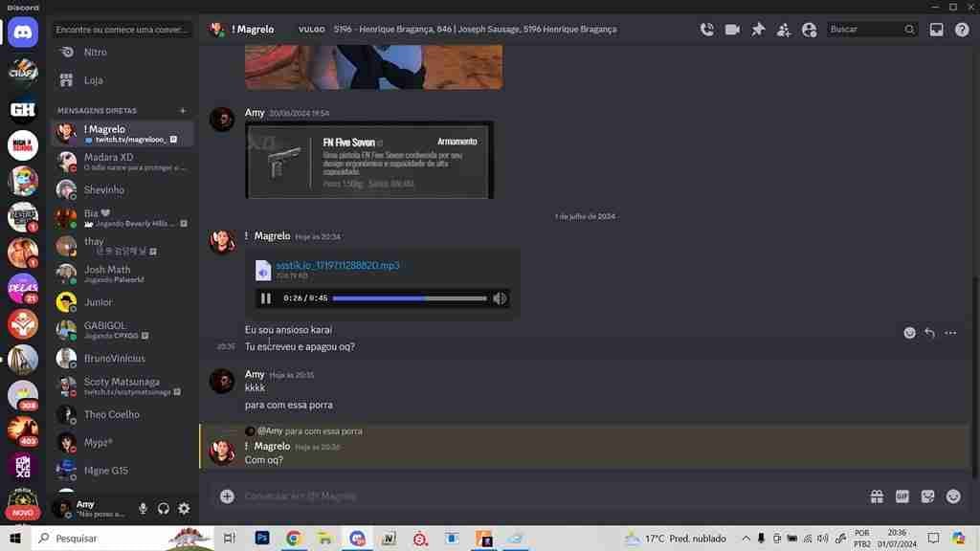The image size is (980, 551).
Task: Start a voice call with Magrelo
Action: 707,30
